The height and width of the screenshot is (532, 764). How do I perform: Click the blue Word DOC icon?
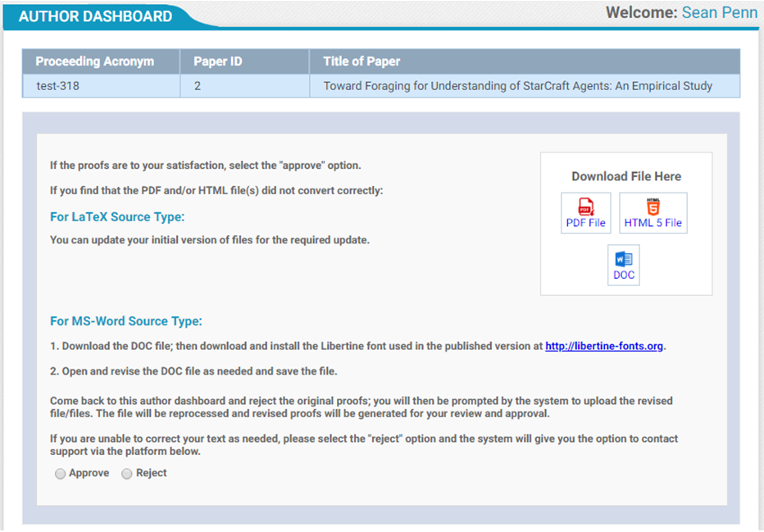(x=624, y=260)
